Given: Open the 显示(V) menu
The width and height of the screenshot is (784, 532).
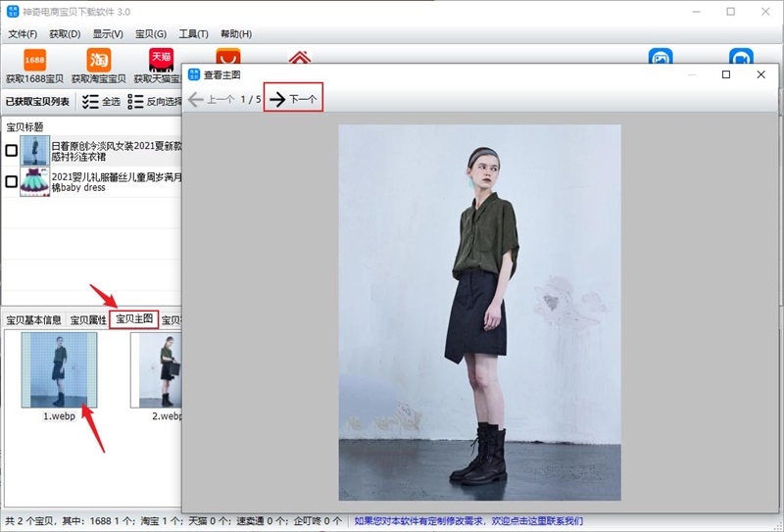Looking at the screenshot, I should click(108, 34).
